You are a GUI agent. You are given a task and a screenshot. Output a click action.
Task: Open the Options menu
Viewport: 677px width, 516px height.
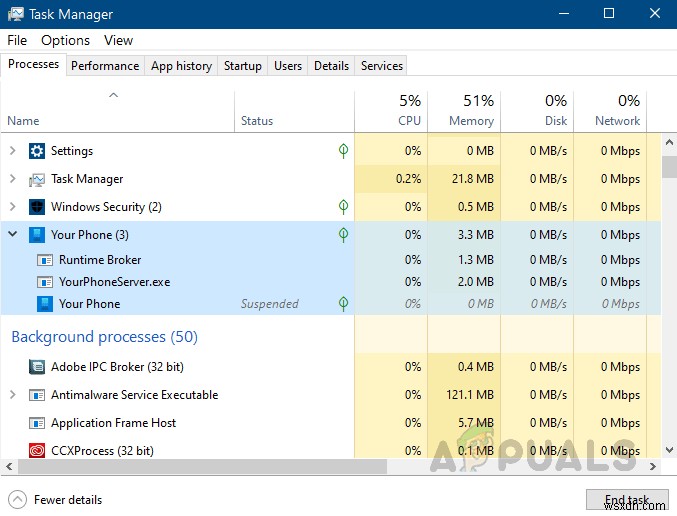65,40
